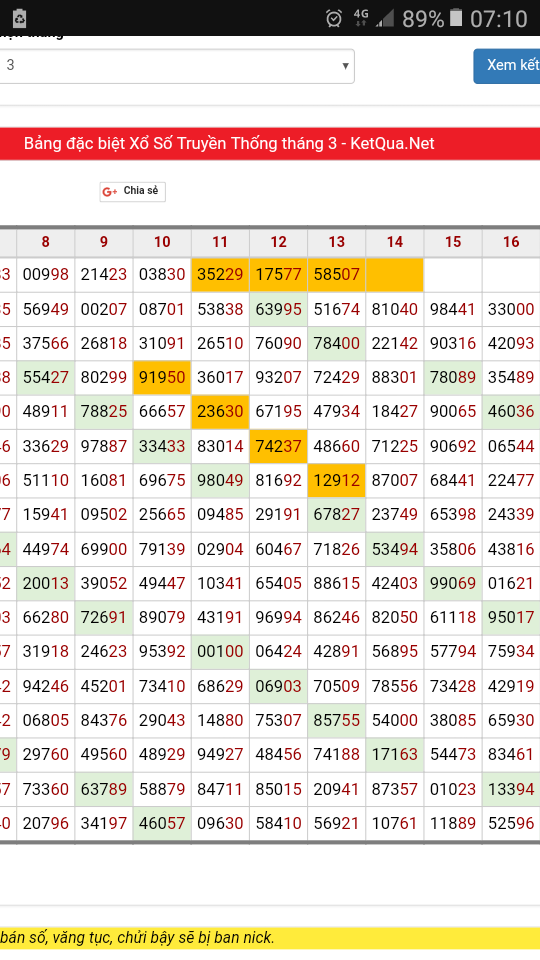Tap the green cell 63789
540x960 pixels.
[103, 789]
